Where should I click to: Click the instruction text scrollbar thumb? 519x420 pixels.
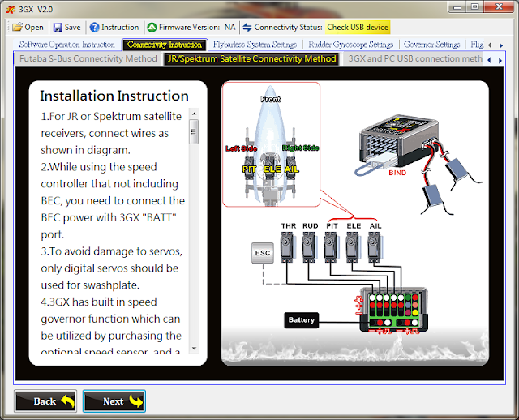click(194, 131)
